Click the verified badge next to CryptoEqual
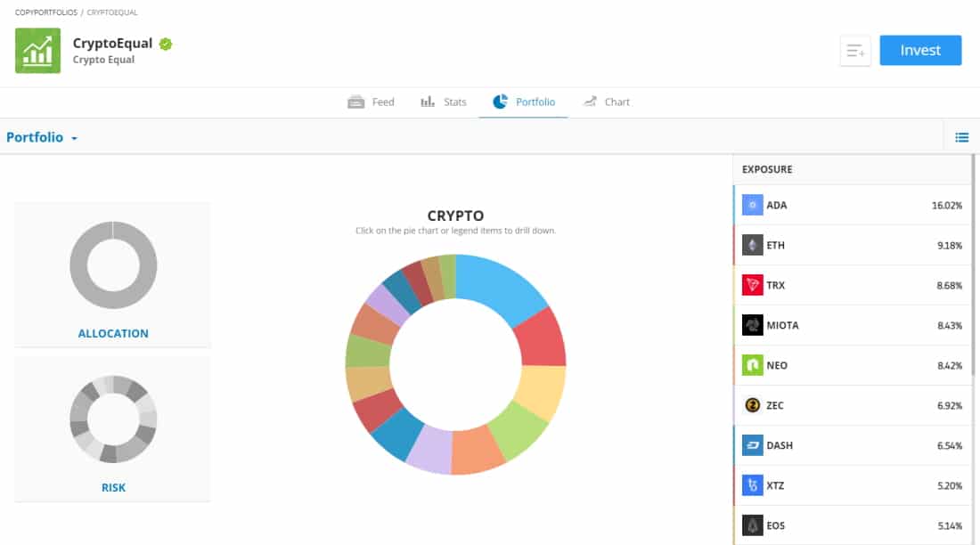The width and height of the screenshot is (980, 545). pos(166,44)
